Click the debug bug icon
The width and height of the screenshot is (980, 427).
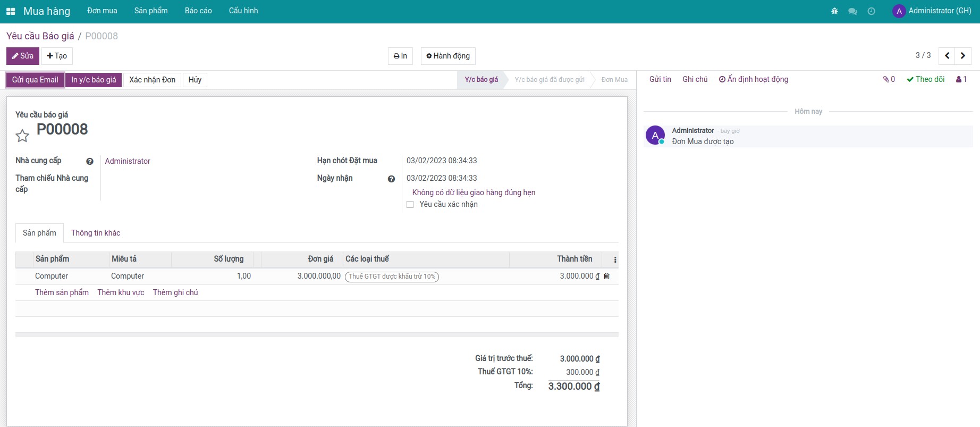coord(834,11)
